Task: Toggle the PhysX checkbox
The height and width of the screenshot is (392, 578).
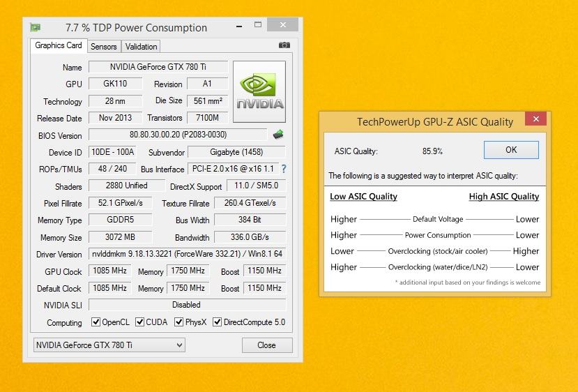Action: [x=178, y=322]
